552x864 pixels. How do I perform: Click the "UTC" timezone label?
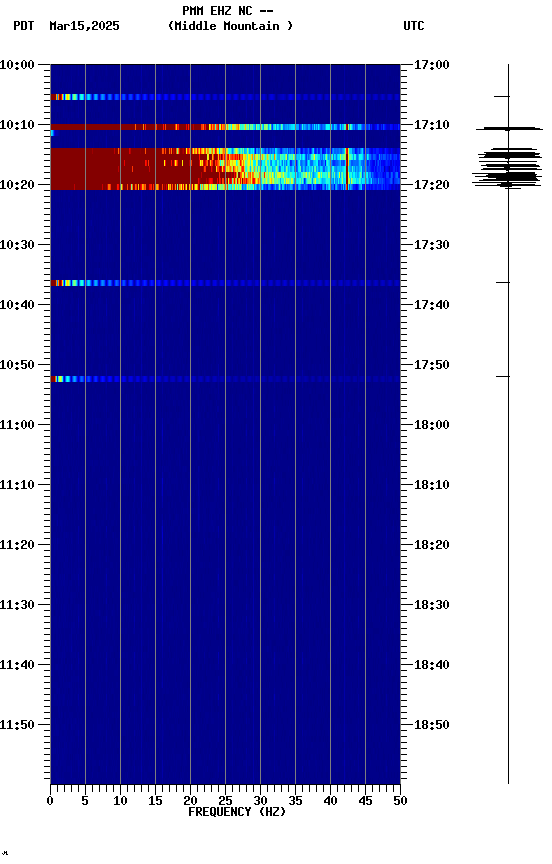[x=414, y=26]
